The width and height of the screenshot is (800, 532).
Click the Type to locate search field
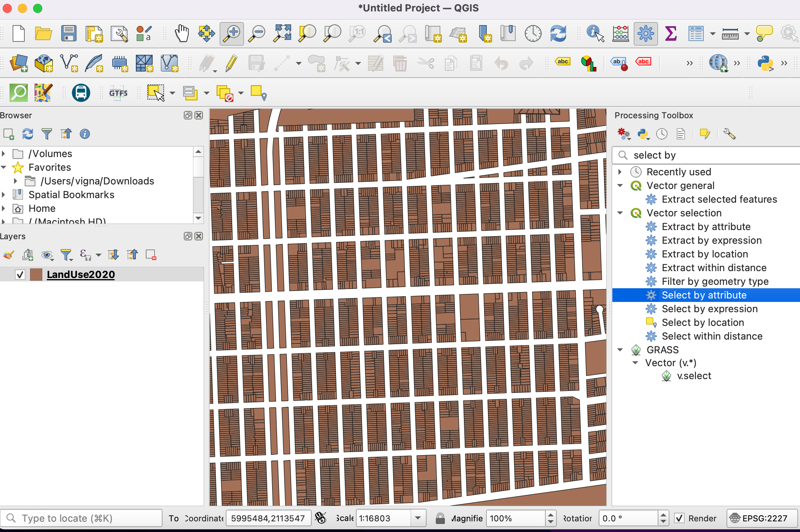(82, 518)
